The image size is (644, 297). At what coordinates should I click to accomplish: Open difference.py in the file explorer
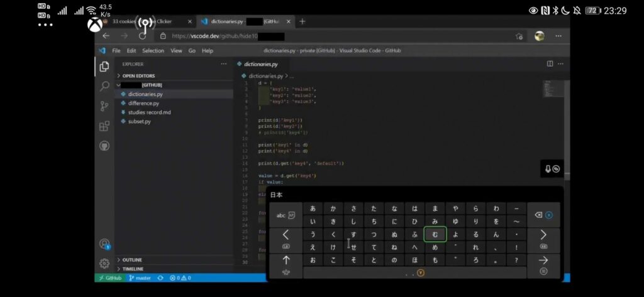pyautogui.click(x=143, y=104)
